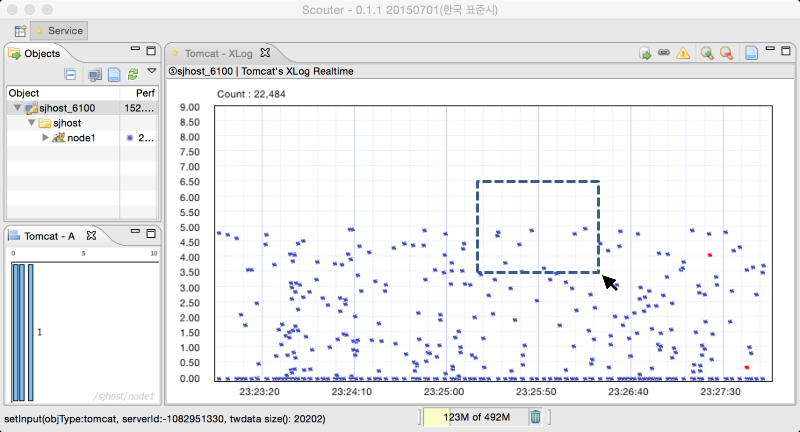Click the macOS window minimize button
800x432 pixels.
click(x=30, y=10)
